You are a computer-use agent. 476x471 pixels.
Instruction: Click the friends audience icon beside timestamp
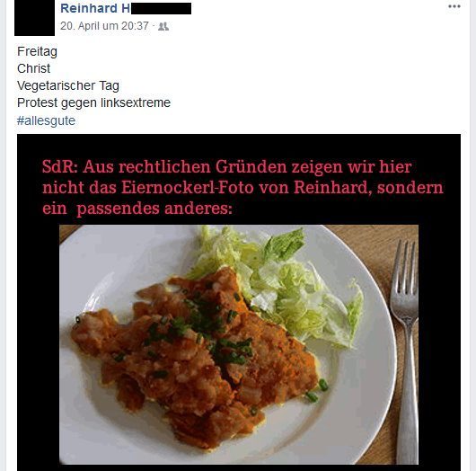(x=163, y=26)
